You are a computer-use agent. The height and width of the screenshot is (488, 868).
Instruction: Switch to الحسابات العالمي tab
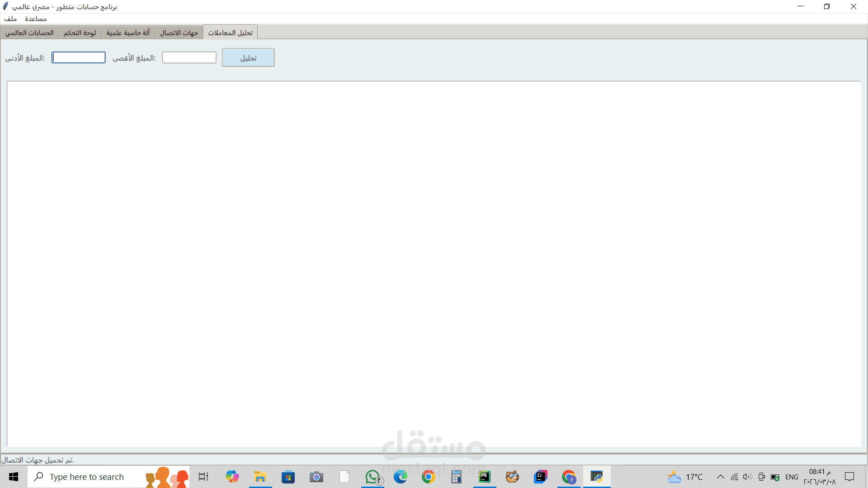29,33
